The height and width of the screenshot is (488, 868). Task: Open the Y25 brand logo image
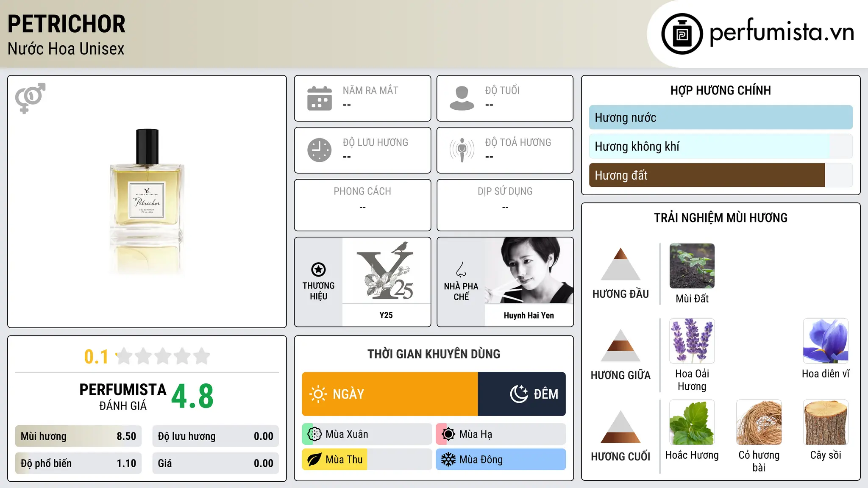[x=386, y=270]
